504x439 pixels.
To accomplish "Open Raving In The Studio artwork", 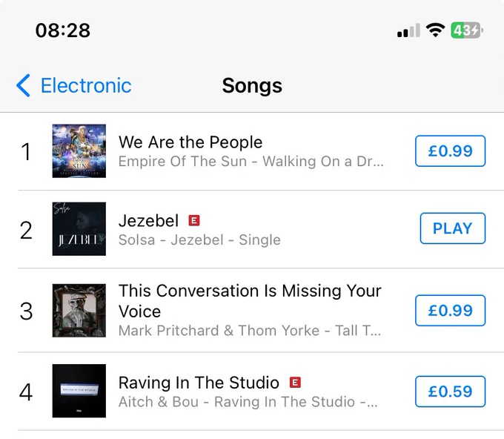I will coord(79,391).
